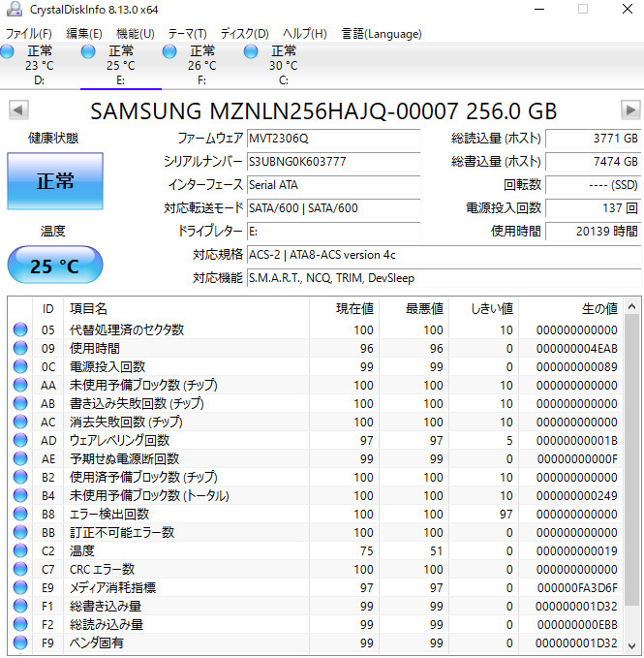This screenshot has width=644, height=658.
Task: Click the 項目名 column header
Action: [x=186, y=309]
